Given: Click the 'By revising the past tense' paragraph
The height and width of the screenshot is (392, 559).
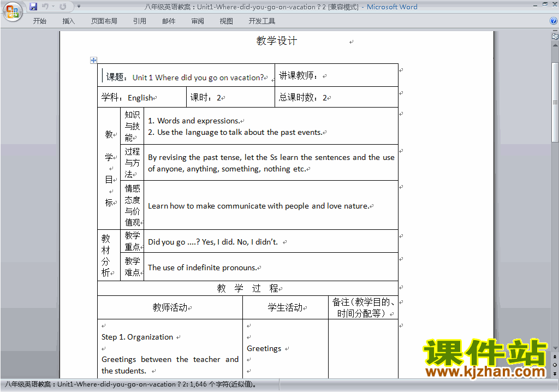Looking at the screenshot, I should tap(271, 163).
